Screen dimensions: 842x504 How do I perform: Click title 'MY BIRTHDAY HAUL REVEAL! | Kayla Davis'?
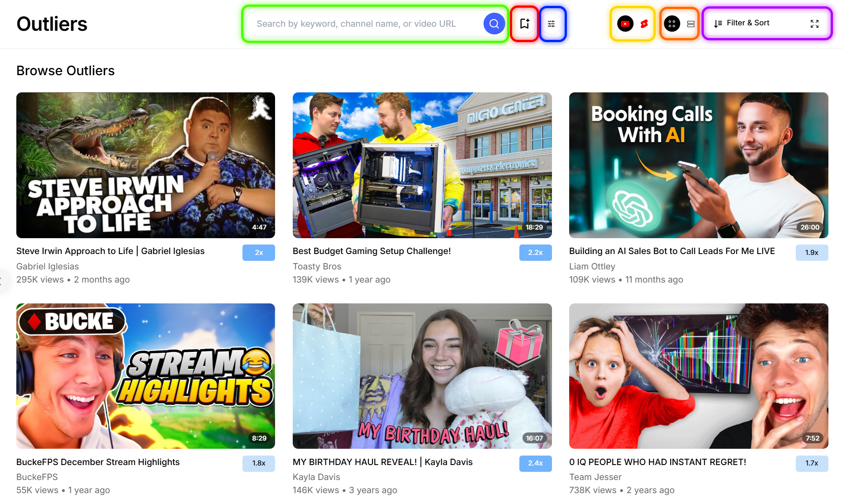[x=382, y=462]
